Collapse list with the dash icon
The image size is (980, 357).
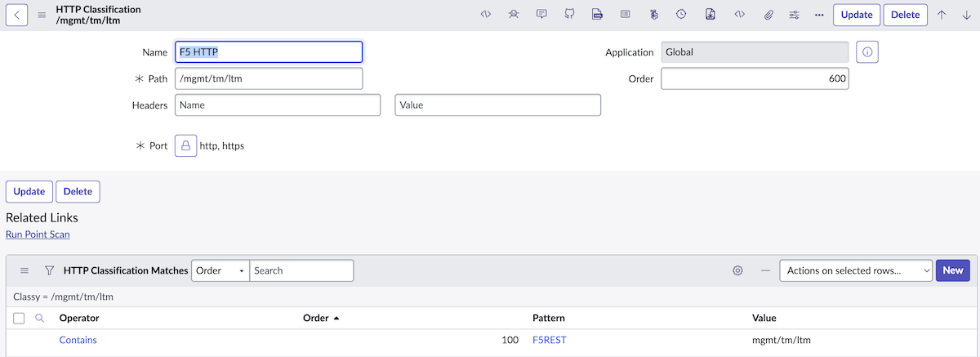point(765,270)
